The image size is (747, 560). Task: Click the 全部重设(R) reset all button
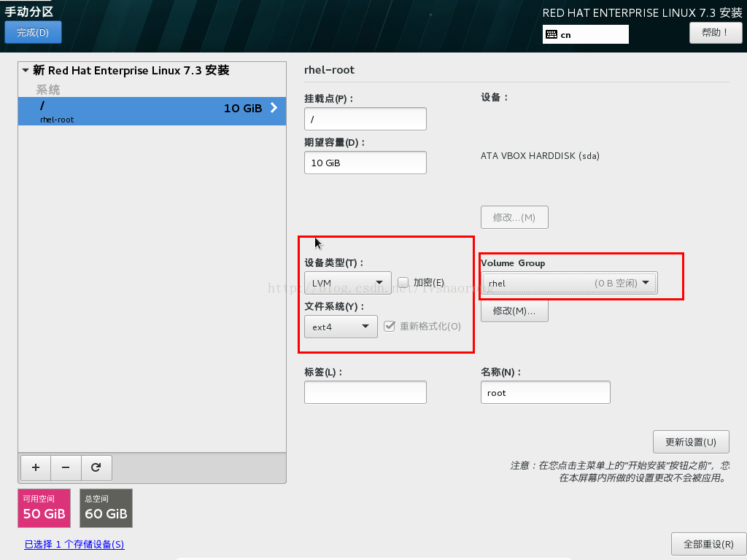click(708, 544)
